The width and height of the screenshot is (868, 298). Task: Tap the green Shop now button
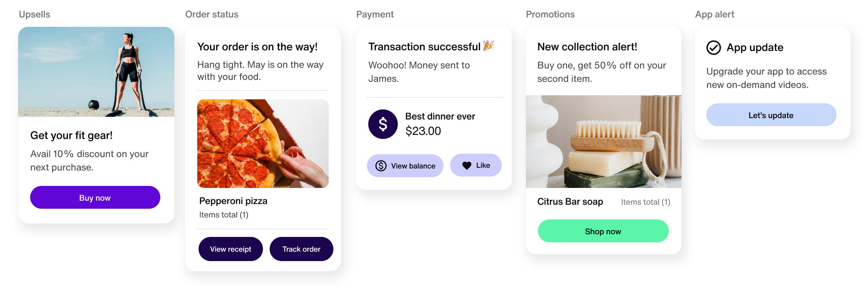click(x=603, y=231)
